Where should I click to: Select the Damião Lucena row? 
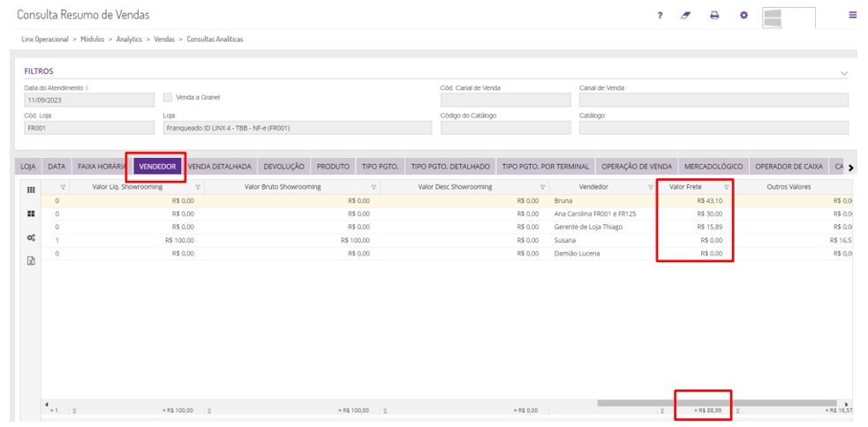pos(445,253)
